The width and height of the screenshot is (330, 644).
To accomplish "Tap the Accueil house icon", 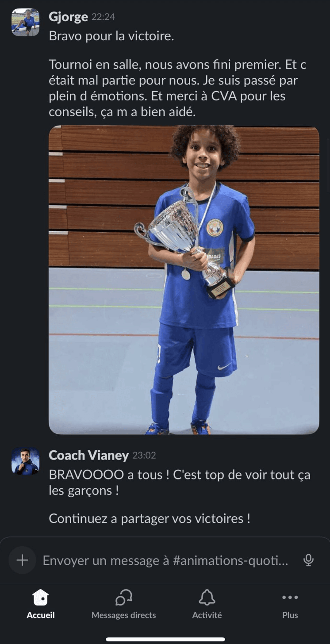I will [x=41, y=597].
